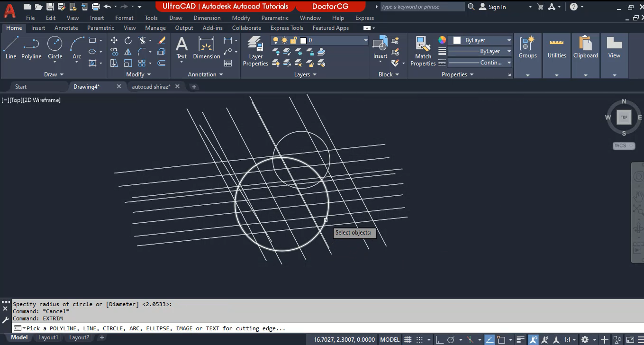
Task: Switch to the autocad shiraz drawing tab
Action: click(151, 87)
